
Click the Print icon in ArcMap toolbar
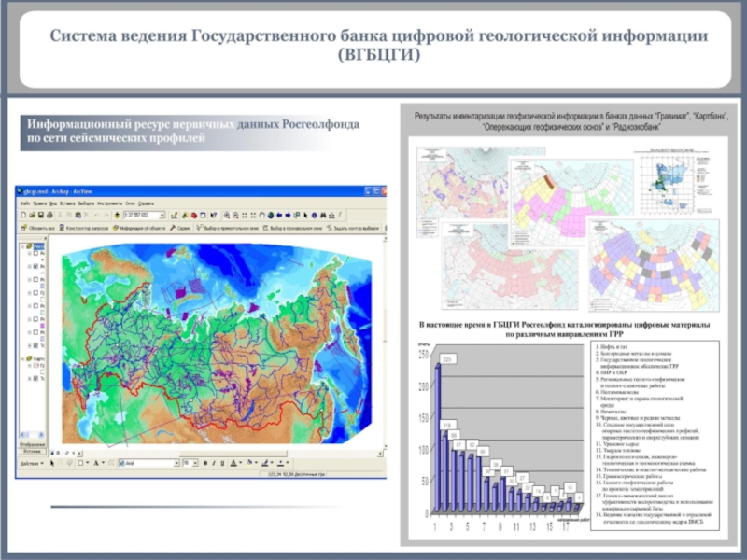(49, 215)
